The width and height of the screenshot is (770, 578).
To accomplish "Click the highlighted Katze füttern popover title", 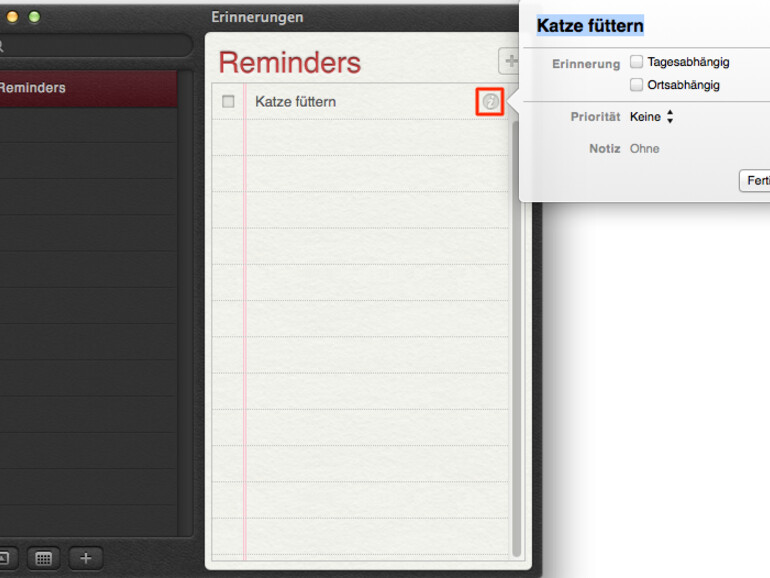I will (590, 26).
